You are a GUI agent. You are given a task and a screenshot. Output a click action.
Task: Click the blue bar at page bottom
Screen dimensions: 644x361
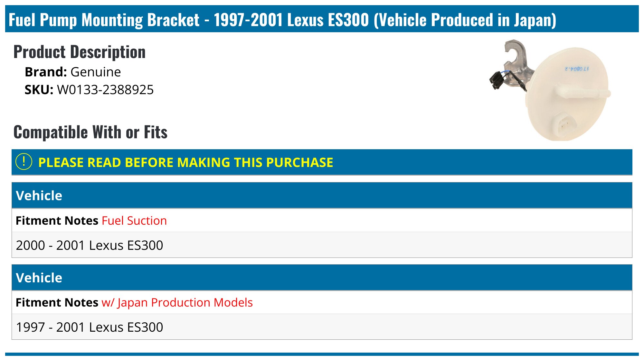[x=322, y=355]
